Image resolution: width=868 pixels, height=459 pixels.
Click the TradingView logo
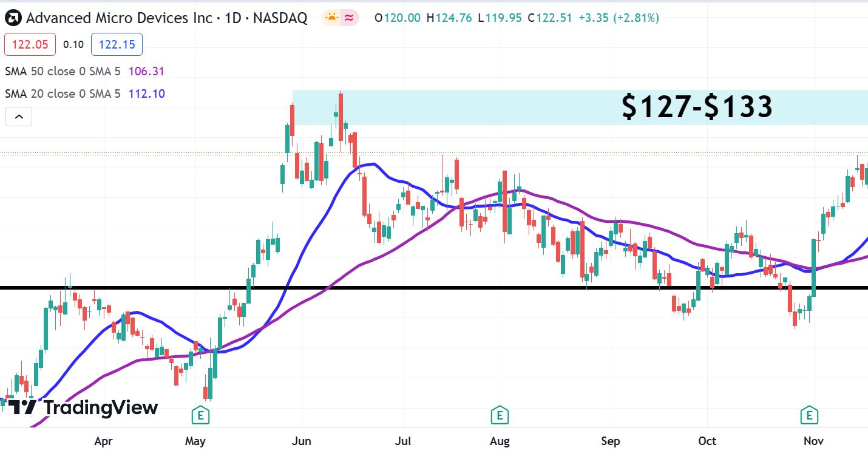83,407
